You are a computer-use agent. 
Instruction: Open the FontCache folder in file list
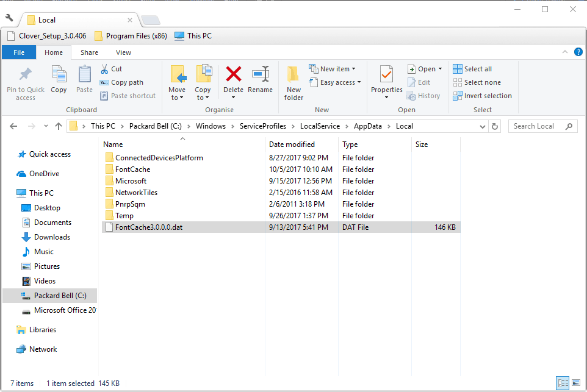click(132, 169)
